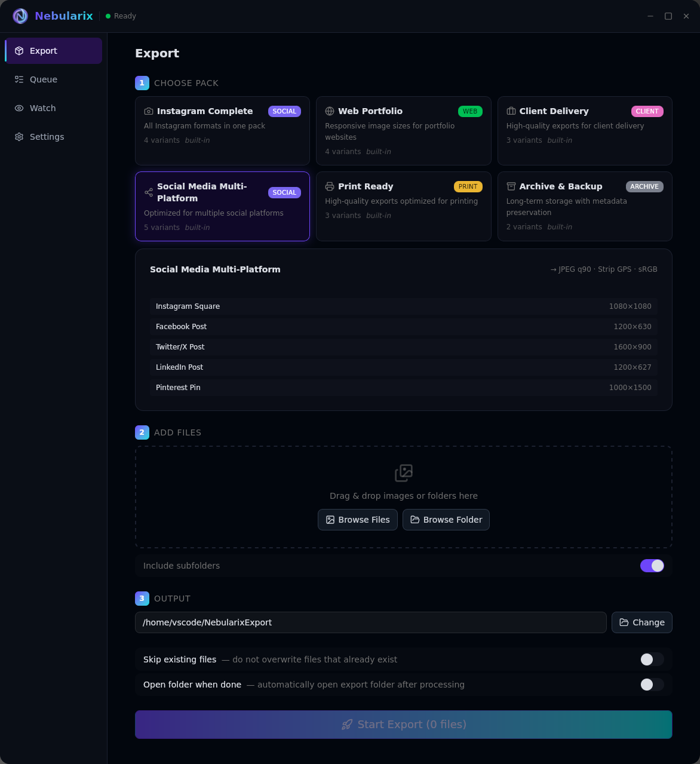Viewport: 700px width, 764px height.
Task: Enable Open folder when done
Action: [x=652, y=685]
